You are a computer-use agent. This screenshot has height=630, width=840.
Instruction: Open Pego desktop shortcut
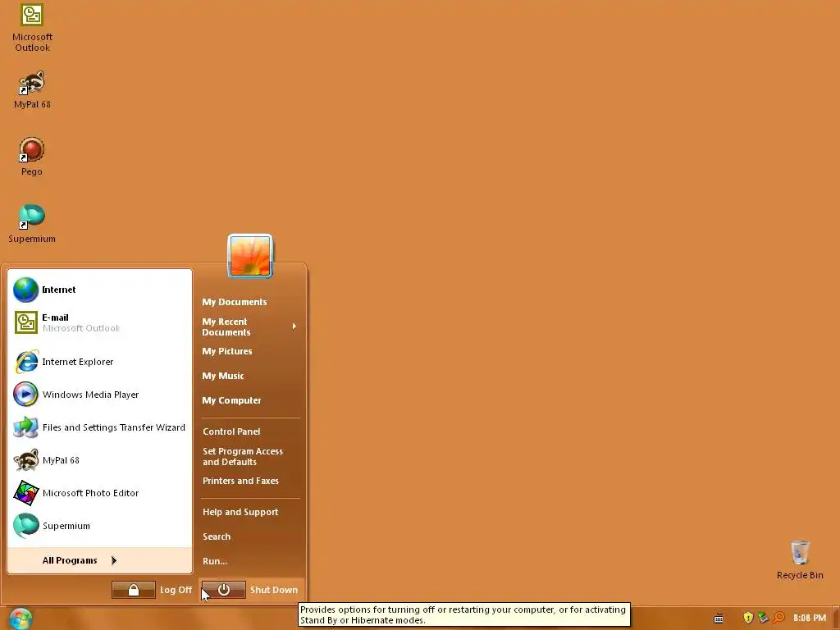click(x=32, y=157)
